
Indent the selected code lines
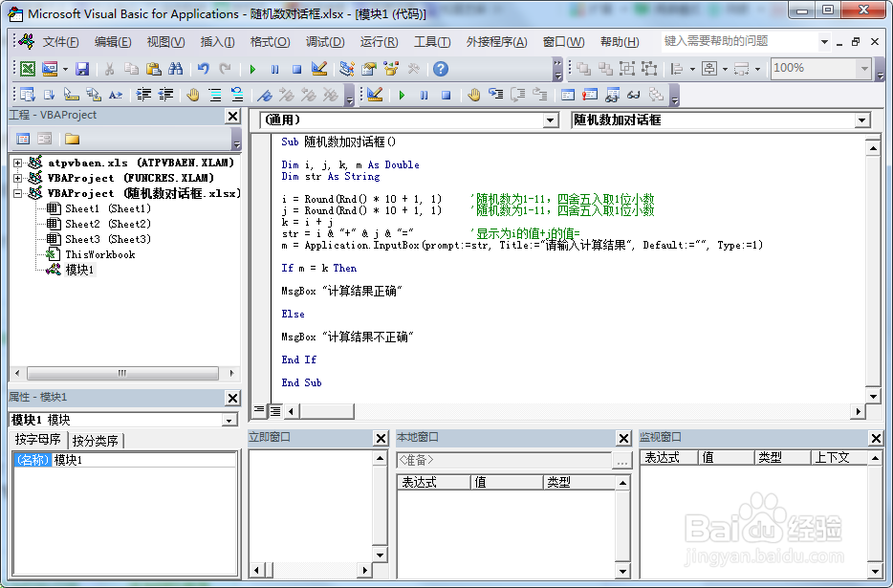[x=143, y=95]
